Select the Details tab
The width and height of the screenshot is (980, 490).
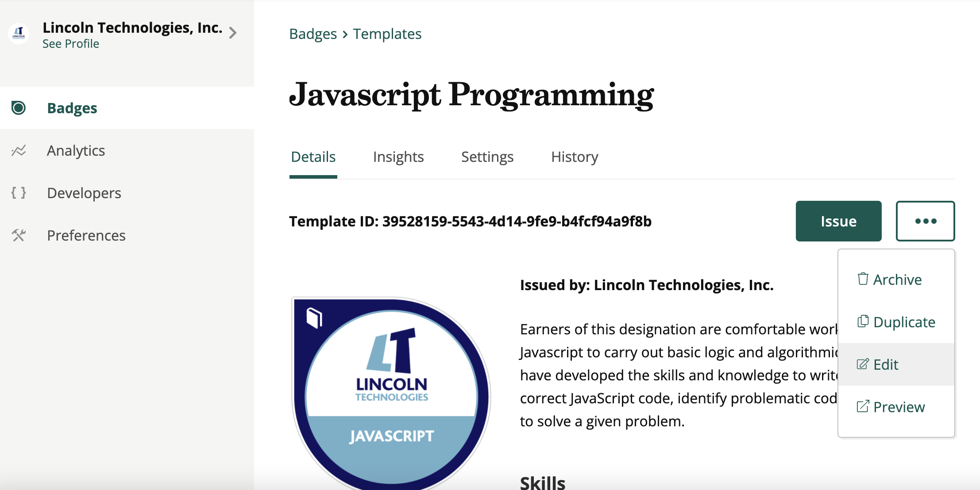point(313,157)
